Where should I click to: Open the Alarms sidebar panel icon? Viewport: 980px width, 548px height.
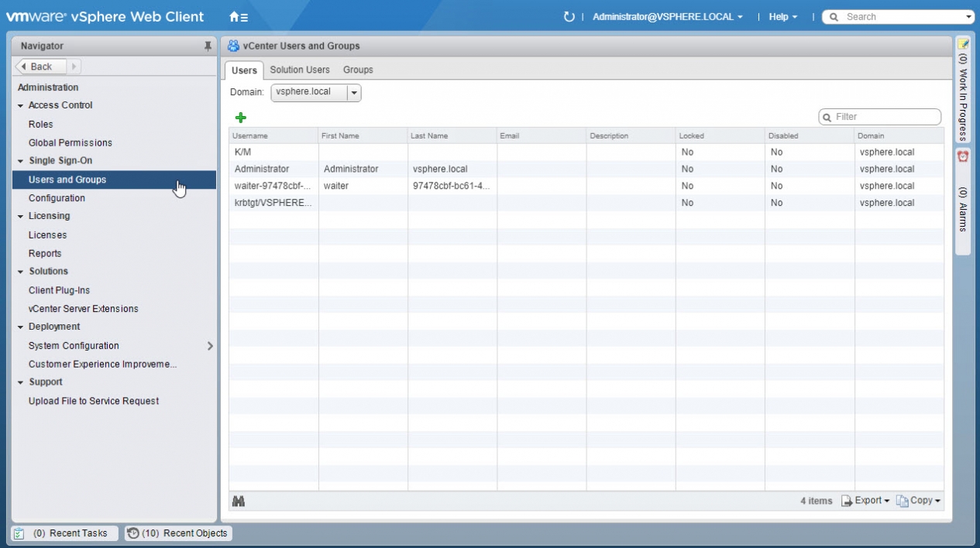963,156
